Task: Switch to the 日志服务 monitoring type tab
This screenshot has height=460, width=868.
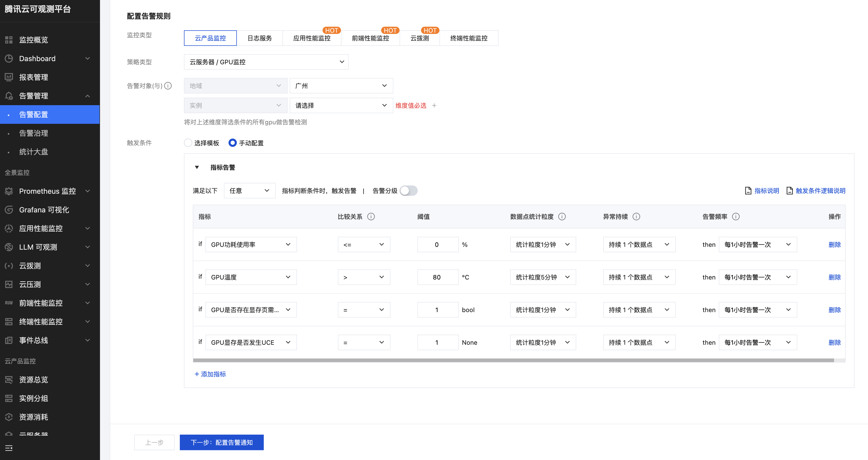Action: tap(259, 38)
